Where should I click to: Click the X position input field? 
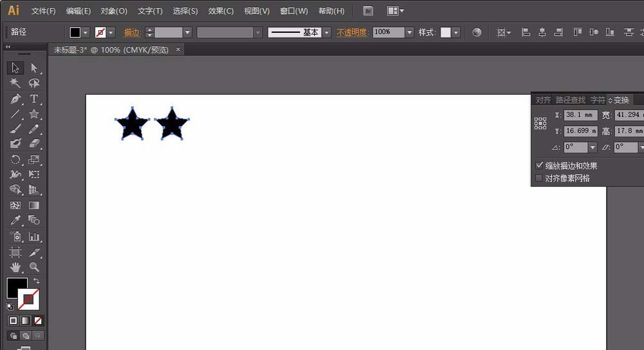580,115
